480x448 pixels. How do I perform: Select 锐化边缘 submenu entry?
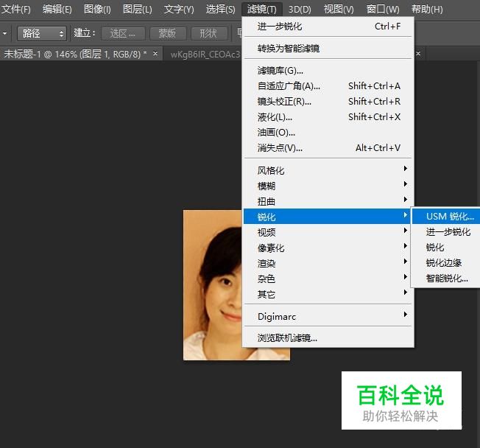click(x=444, y=263)
